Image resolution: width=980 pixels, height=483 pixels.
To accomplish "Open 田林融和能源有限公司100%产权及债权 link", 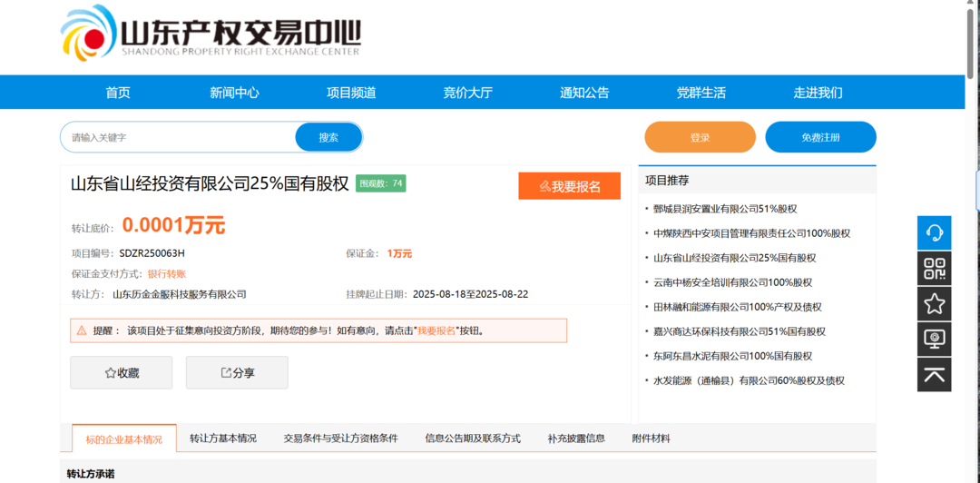I will [738, 307].
